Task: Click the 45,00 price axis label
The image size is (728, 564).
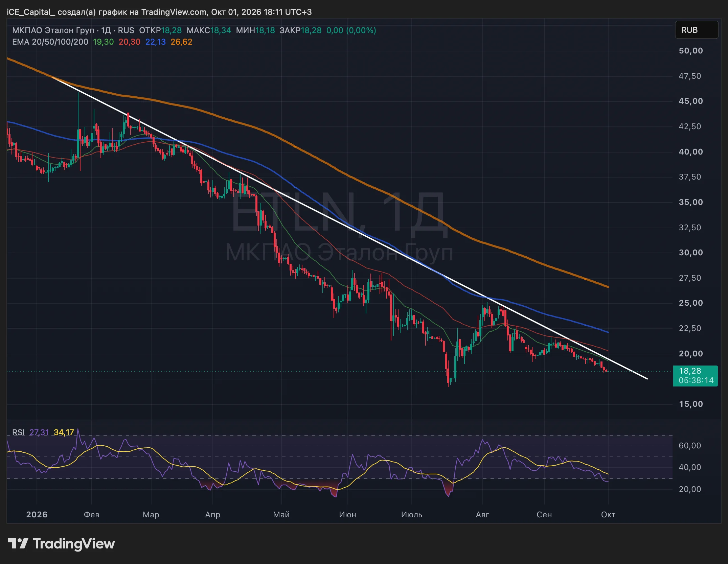Action: click(691, 101)
